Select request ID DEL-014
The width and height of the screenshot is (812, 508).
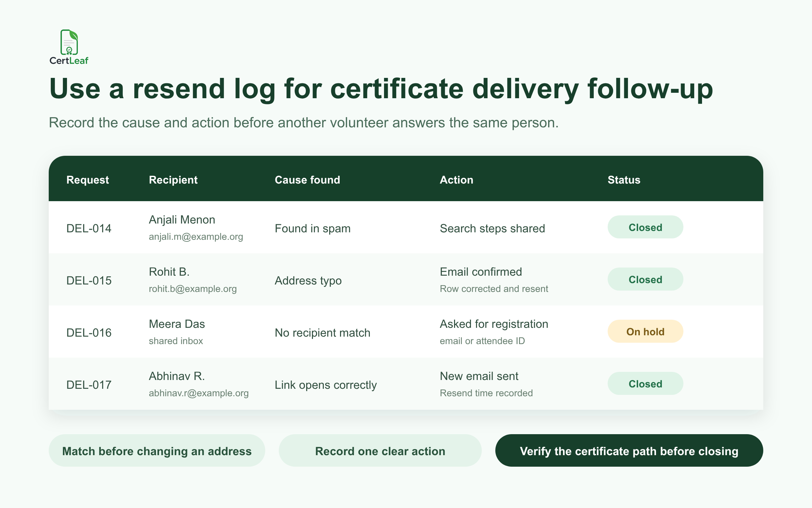(x=89, y=228)
